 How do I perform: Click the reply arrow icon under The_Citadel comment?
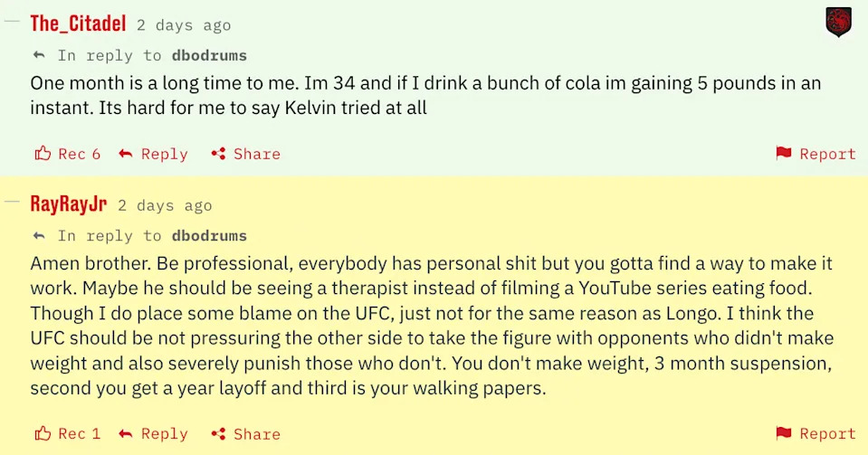coord(126,154)
